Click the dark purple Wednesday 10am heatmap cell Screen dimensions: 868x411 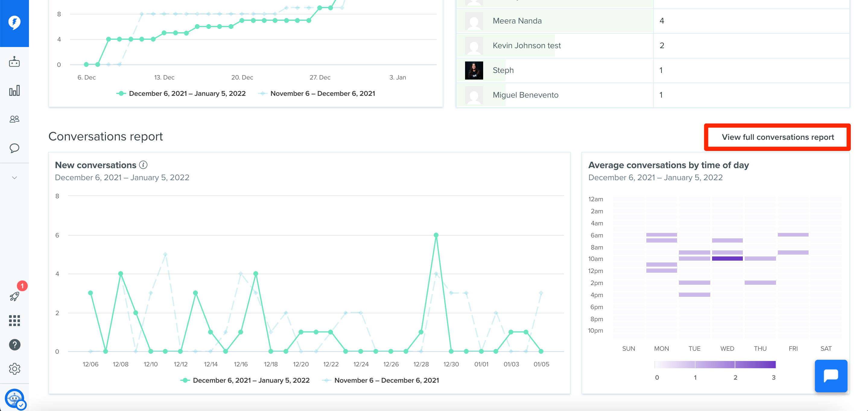click(727, 259)
